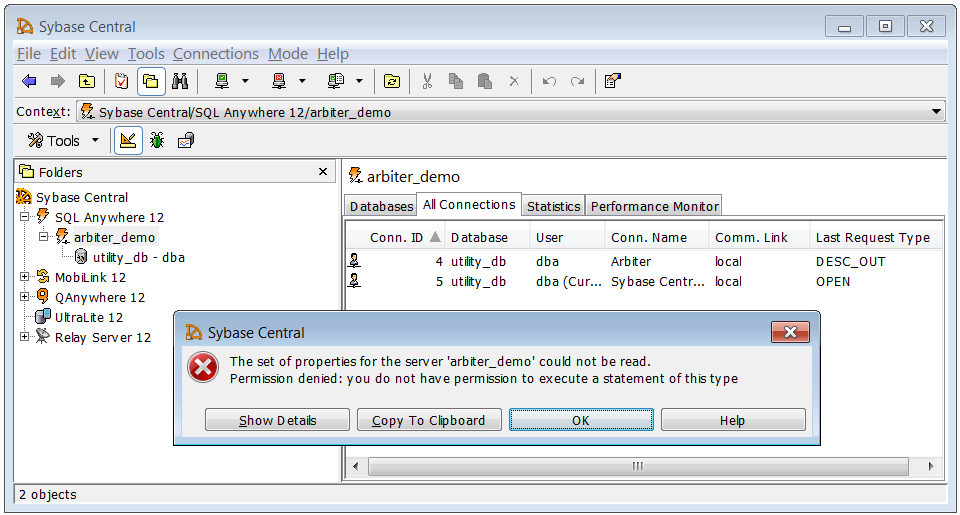This screenshot has height=515, width=960.
Task: Click the Delete X toolbar icon
Action: click(x=514, y=81)
